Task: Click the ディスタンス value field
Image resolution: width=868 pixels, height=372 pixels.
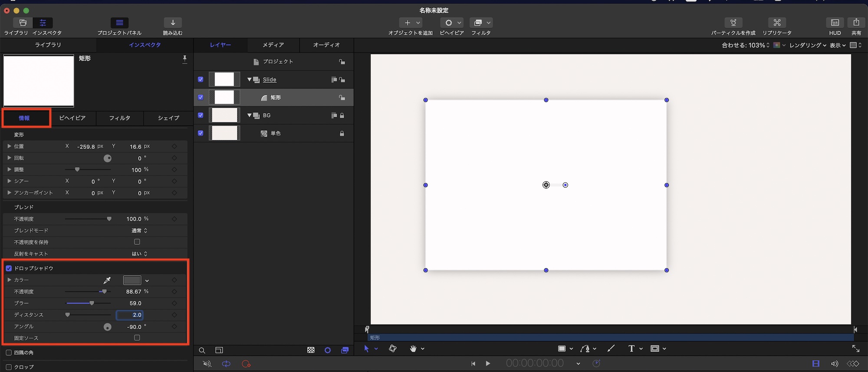Action: point(130,315)
